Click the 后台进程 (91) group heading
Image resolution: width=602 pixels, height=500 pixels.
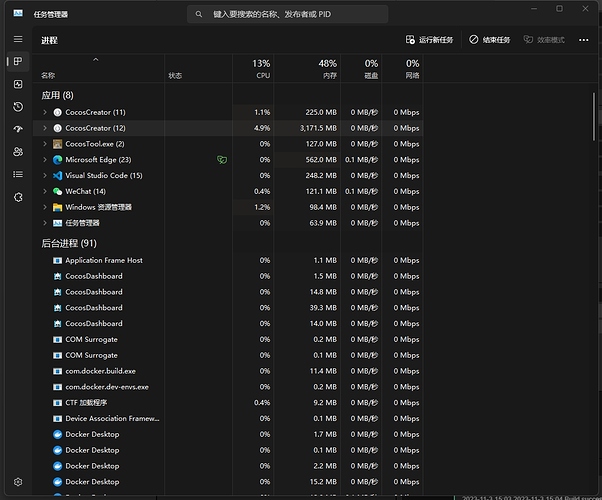(69, 243)
